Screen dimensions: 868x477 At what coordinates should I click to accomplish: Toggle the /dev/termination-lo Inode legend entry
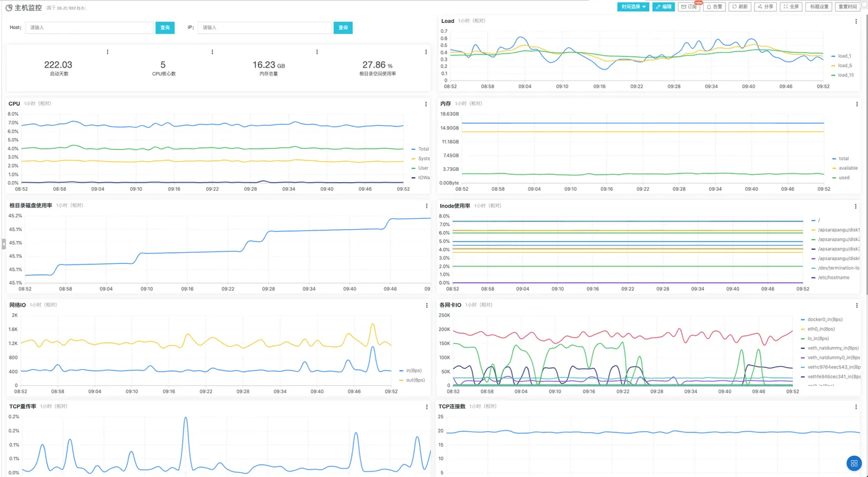click(835, 268)
